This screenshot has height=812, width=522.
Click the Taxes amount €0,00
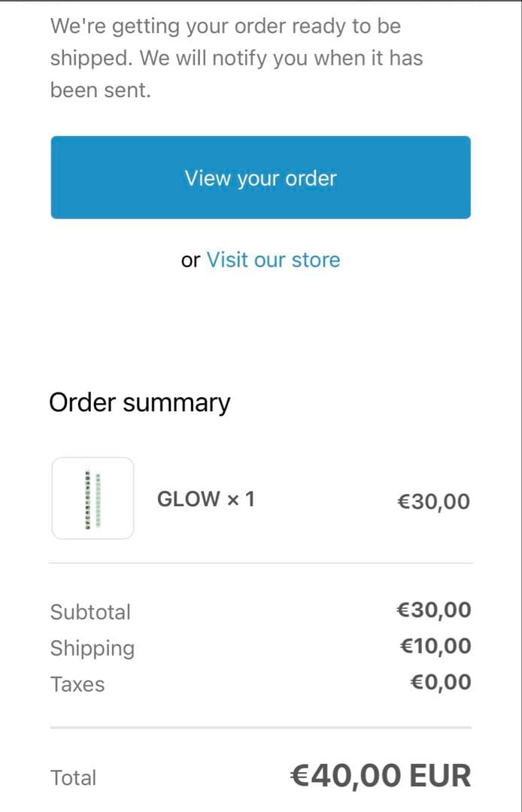point(440,683)
